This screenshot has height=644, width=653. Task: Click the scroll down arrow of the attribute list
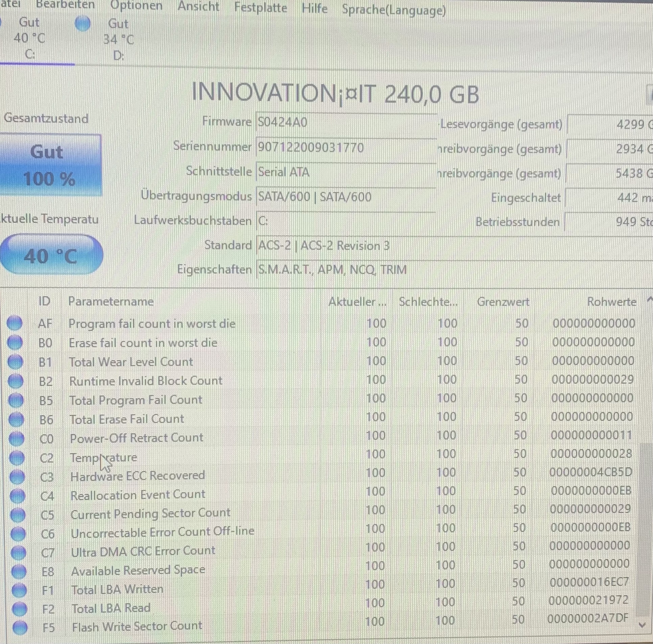point(642,625)
